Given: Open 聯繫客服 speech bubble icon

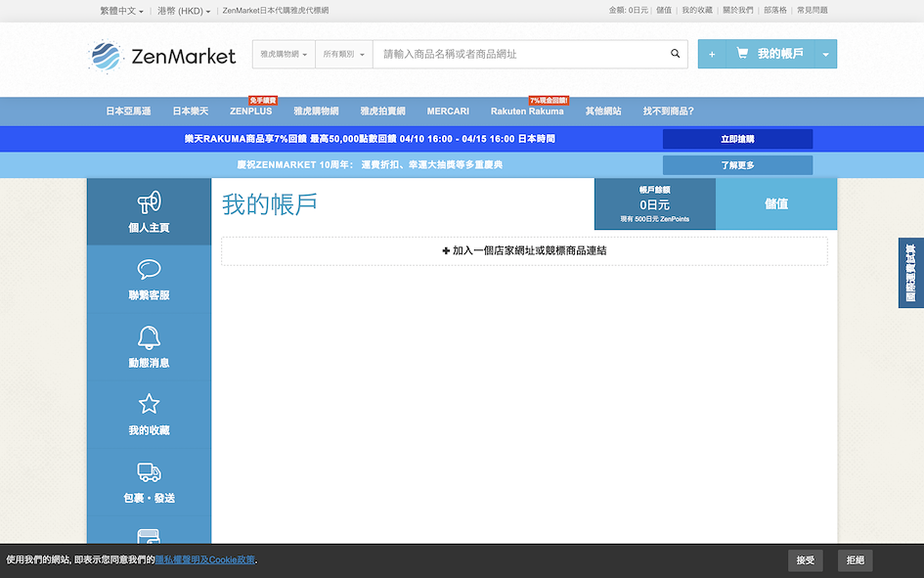Looking at the screenshot, I should 149,269.
